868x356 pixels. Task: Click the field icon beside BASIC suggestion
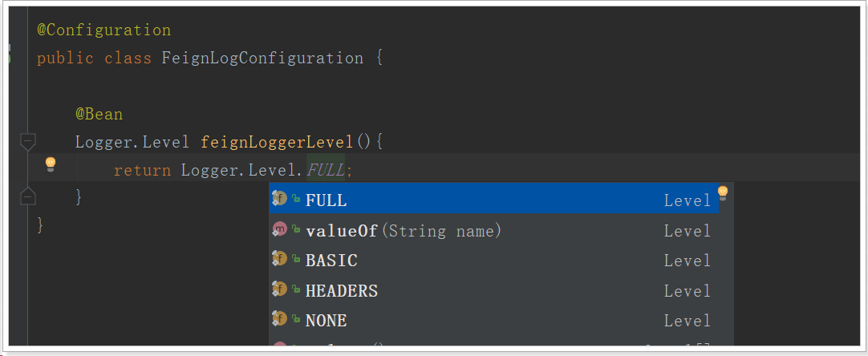click(x=279, y=259)
